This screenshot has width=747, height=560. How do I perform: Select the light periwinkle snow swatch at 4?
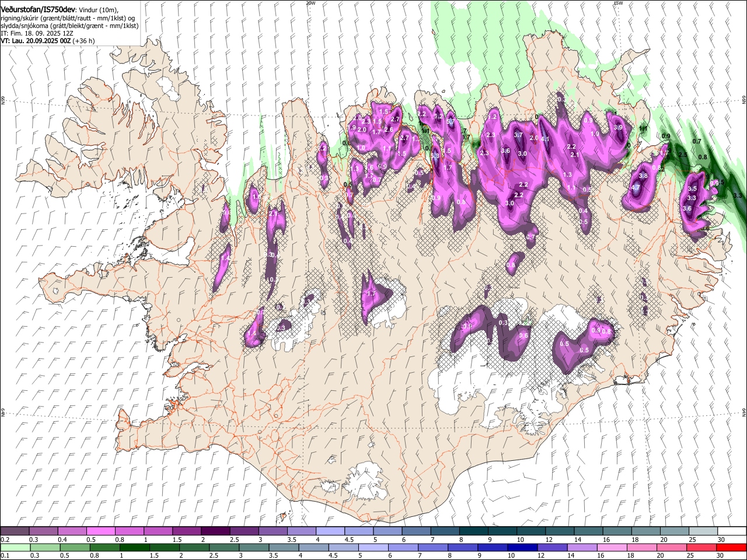[330, 531]
